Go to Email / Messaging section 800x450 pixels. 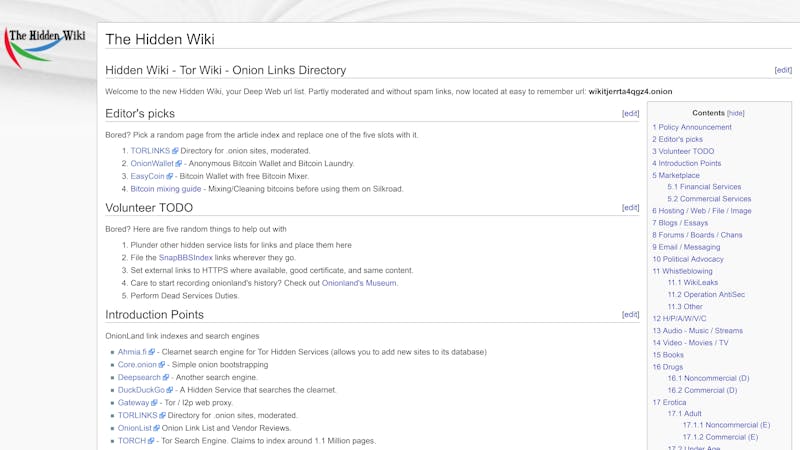pyautogui.click(x=686, y=247)
